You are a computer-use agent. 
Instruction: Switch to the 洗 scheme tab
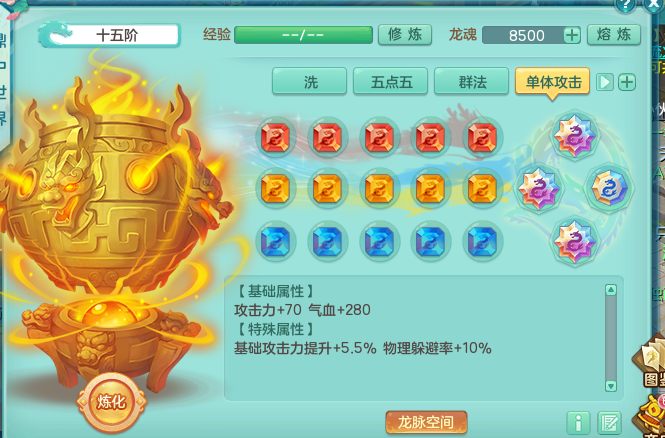310,81
